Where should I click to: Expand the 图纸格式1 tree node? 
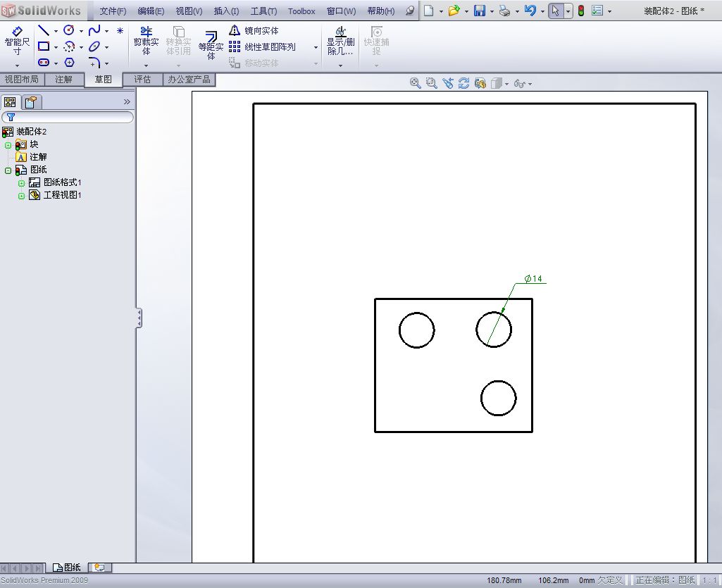pyautogui.click(x=21, y=183)
